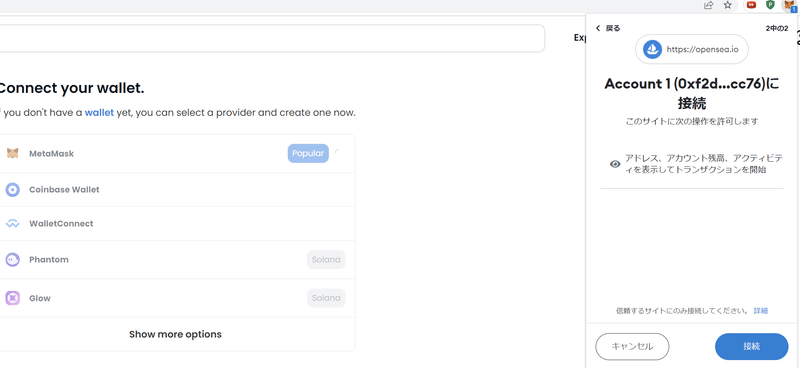The height and width of the screenshot is (368, 800).
Task: Open the 詳細 details link
Action: click(761, 310)
